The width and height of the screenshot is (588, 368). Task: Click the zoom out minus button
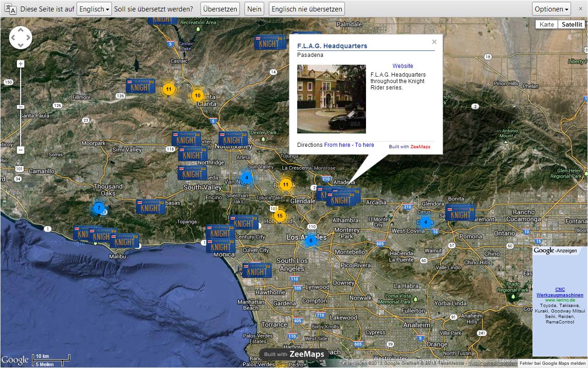(x=21, y=150)
